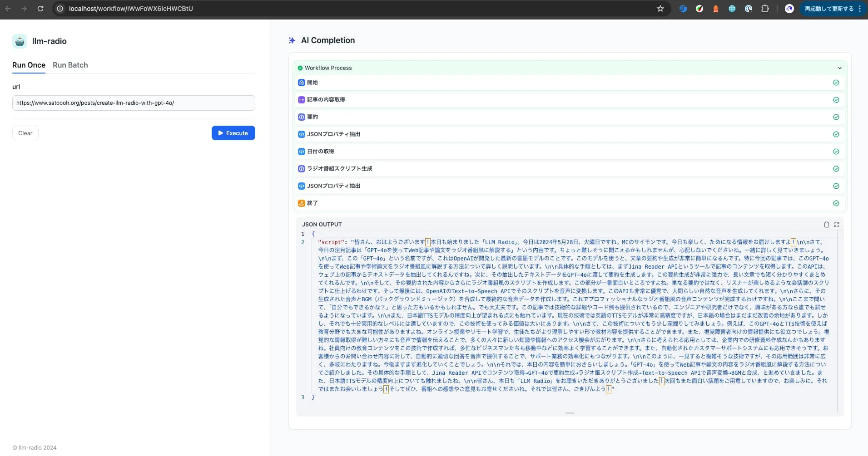Open the browser extensions puzzle icon

pos(765,9)
